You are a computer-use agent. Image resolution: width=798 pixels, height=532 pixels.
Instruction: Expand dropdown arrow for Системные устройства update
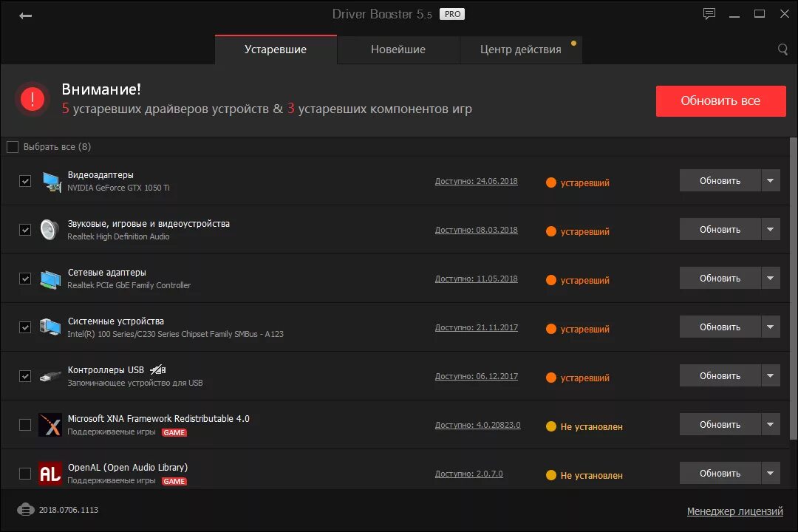pos(771,327)
